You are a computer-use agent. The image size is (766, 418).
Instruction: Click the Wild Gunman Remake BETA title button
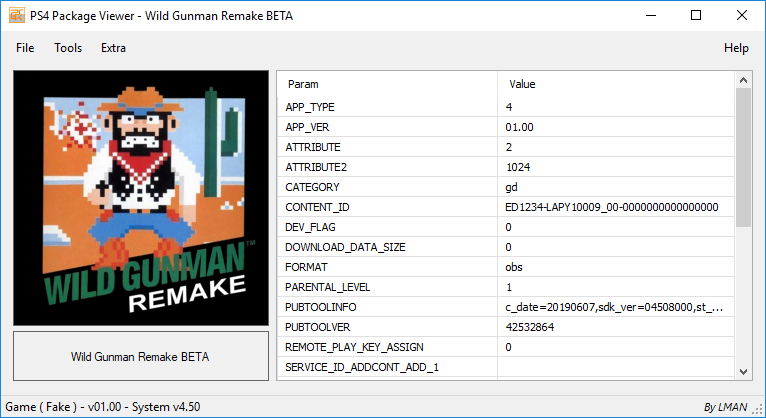[141, 356]
